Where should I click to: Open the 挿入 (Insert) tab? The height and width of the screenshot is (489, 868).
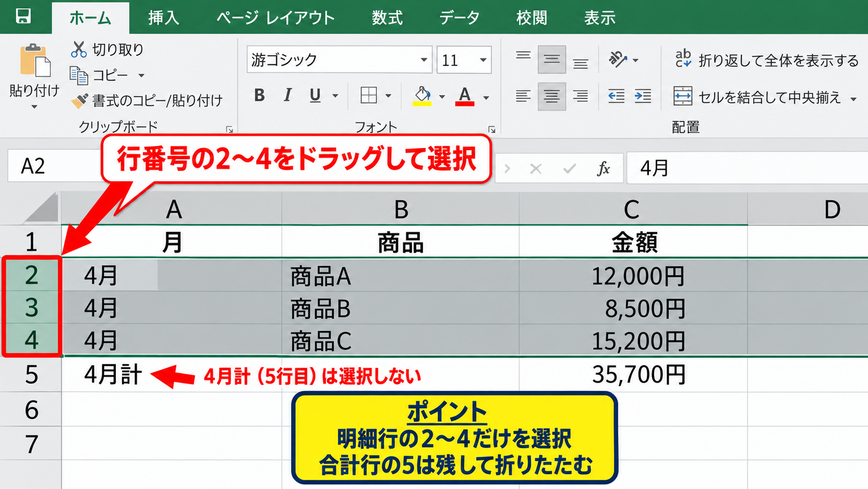(x=164, y=18)
